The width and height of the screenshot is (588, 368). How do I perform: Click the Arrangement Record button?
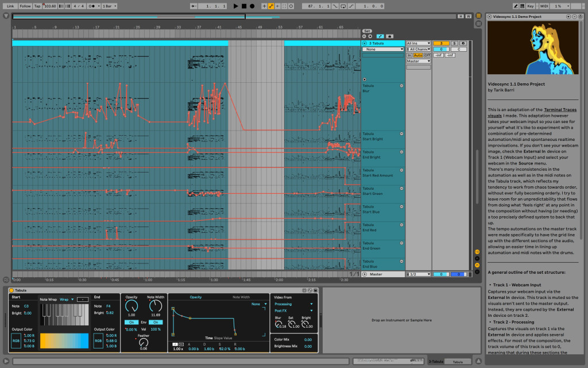[x=252, y=6]
